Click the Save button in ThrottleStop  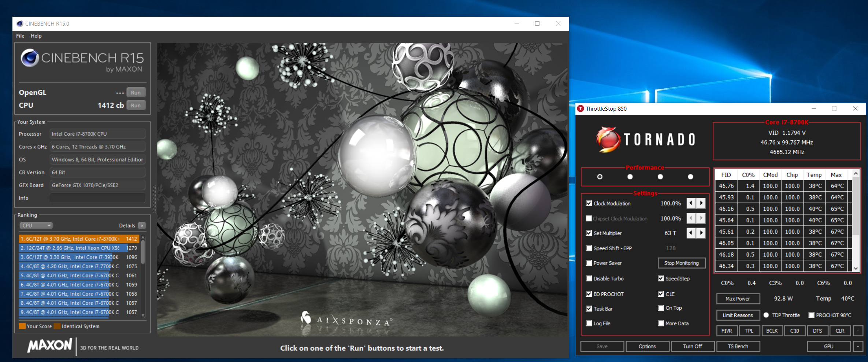coord(602,346)
